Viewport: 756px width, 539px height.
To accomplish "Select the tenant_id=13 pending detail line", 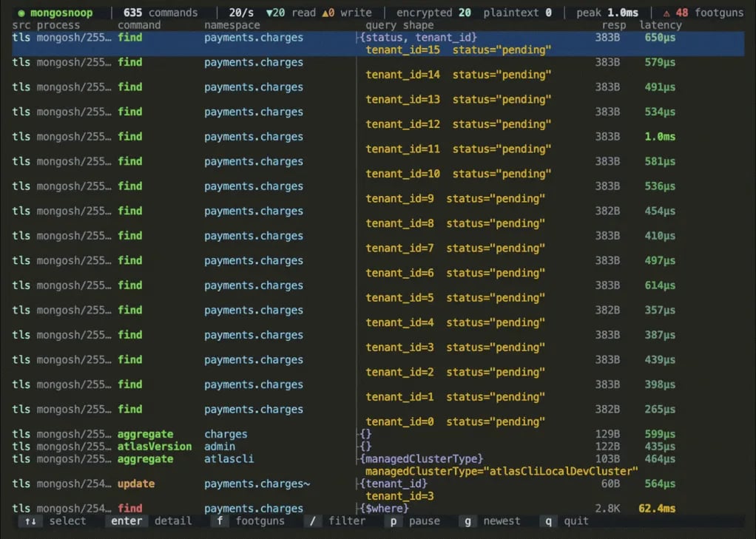I will [x=458, y=99].
